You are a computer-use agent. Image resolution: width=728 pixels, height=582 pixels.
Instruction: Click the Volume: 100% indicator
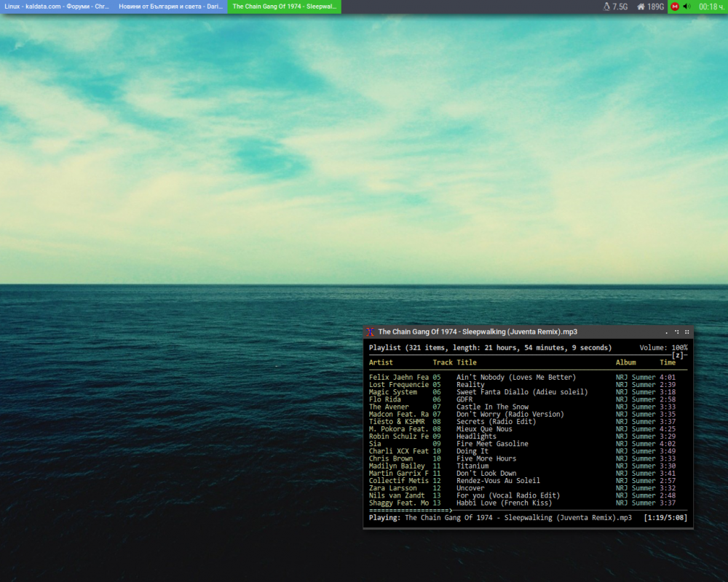click(663, 348)
